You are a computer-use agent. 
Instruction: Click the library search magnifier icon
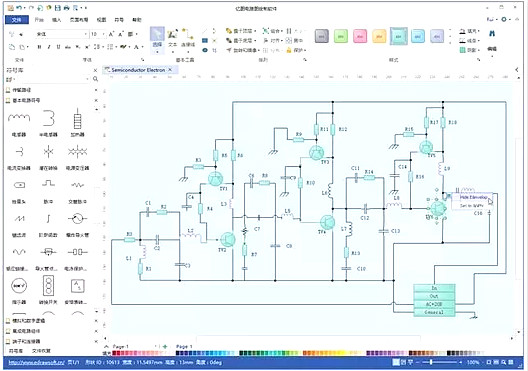click(x=95, y=79)
